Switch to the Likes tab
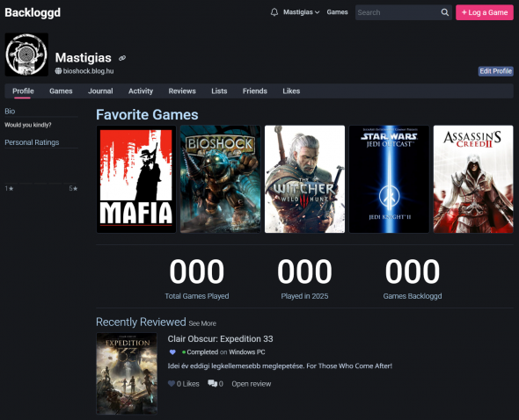519x420 pixels. click(291, 91)
